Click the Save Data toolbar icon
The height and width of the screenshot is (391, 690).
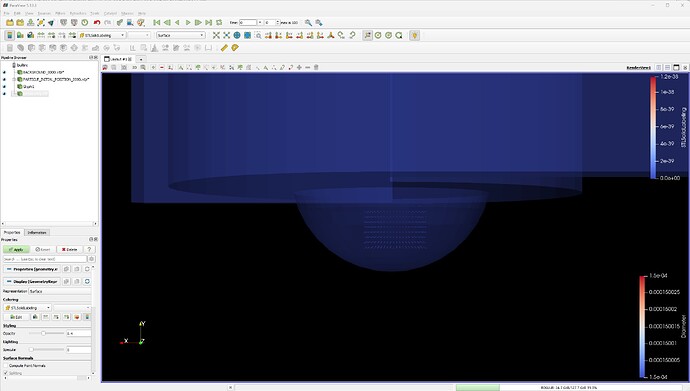pos(30,22)
